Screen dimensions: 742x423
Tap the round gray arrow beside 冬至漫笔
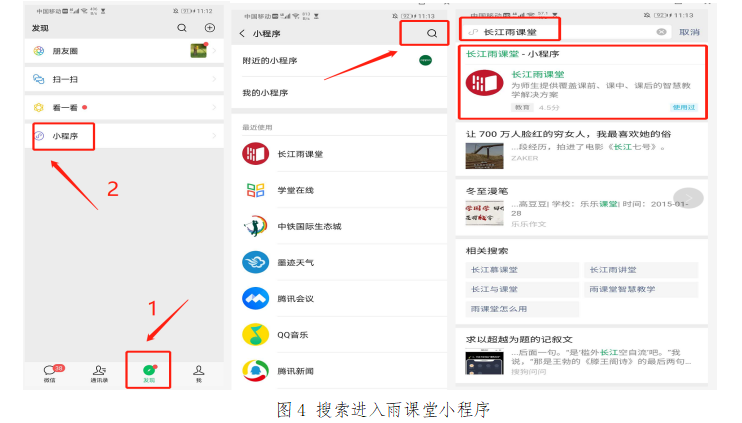point(689,198)
